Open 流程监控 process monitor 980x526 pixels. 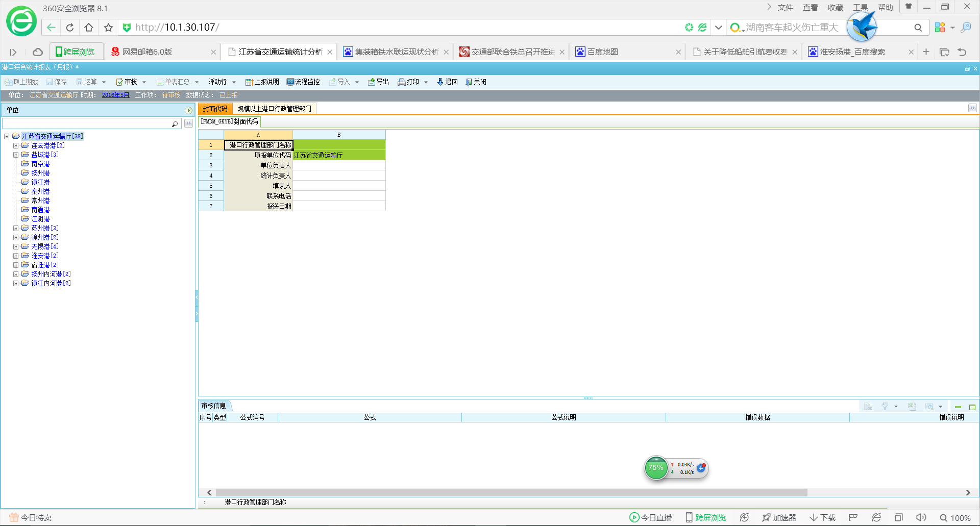290,82
